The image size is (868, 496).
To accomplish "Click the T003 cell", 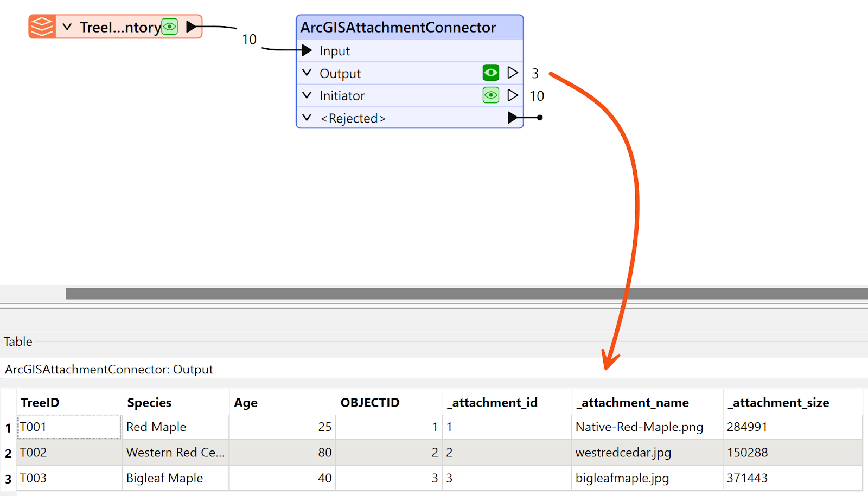I will pyautogui.click(x=69, y=478).
